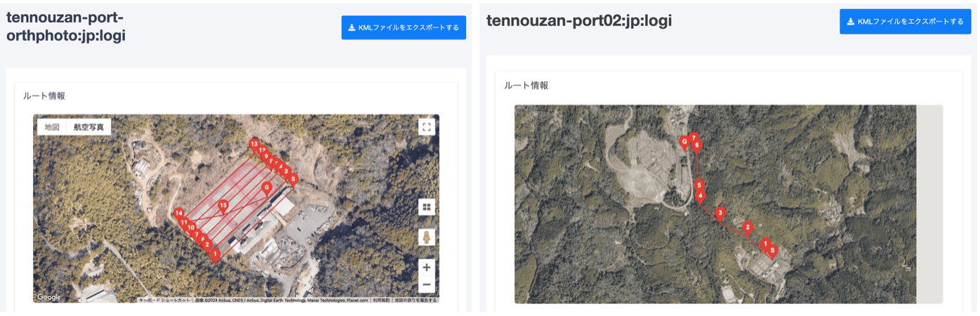Open キーボード ショートカット on map footer

[164, 300]
